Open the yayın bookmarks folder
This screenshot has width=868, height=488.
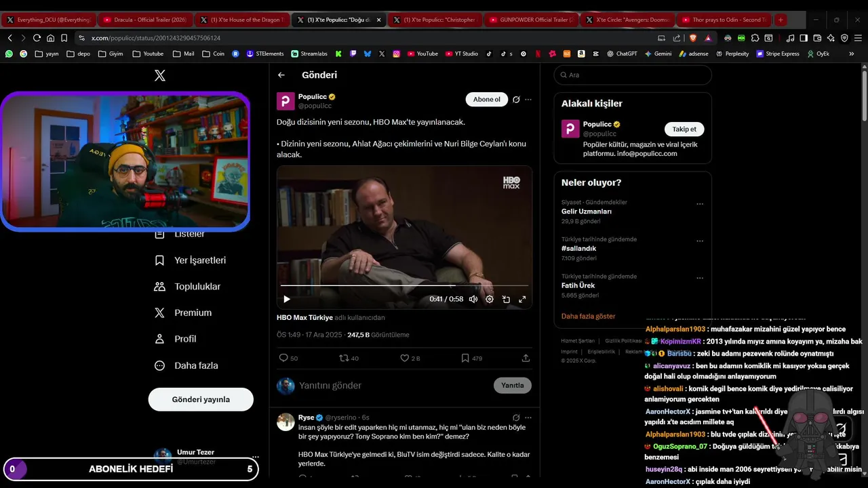(x=47, y=54)
